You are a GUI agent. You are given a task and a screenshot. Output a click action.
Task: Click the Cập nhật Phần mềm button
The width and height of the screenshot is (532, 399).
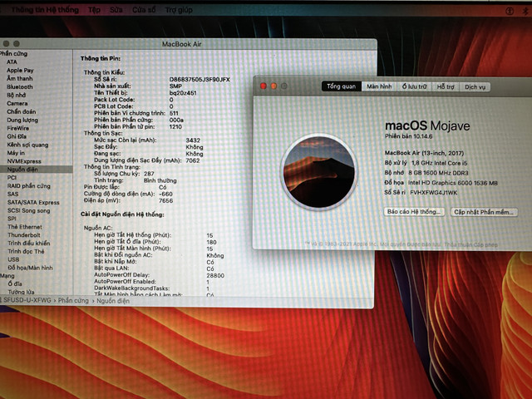[x=484, y=212]
